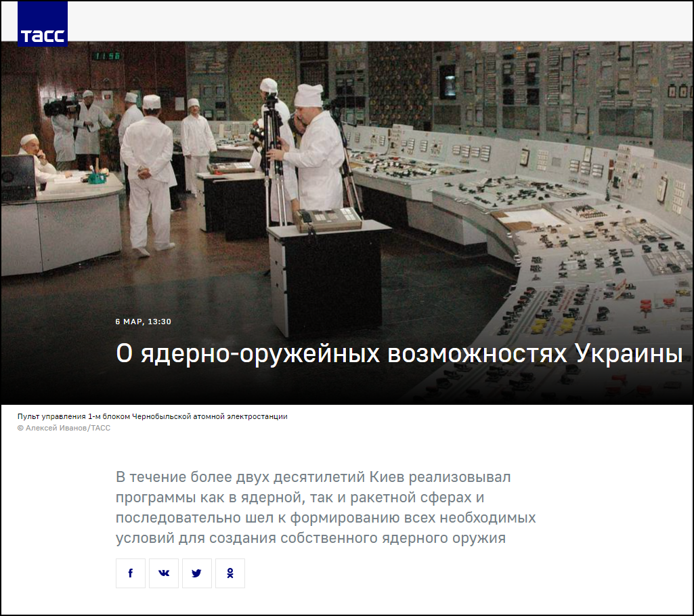Click the green digital clock in photo
The height and width of the screenshot is (616, 694).
[108, 56]
